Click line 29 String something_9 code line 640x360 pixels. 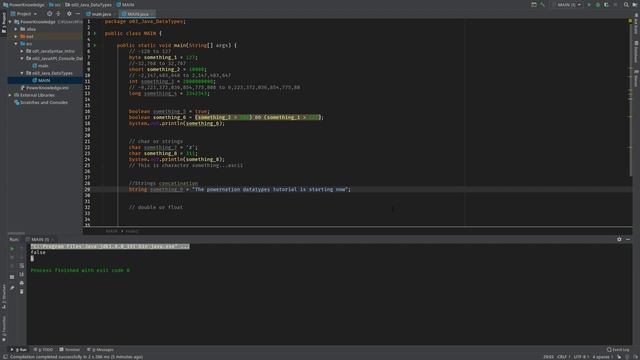[240, 189]
